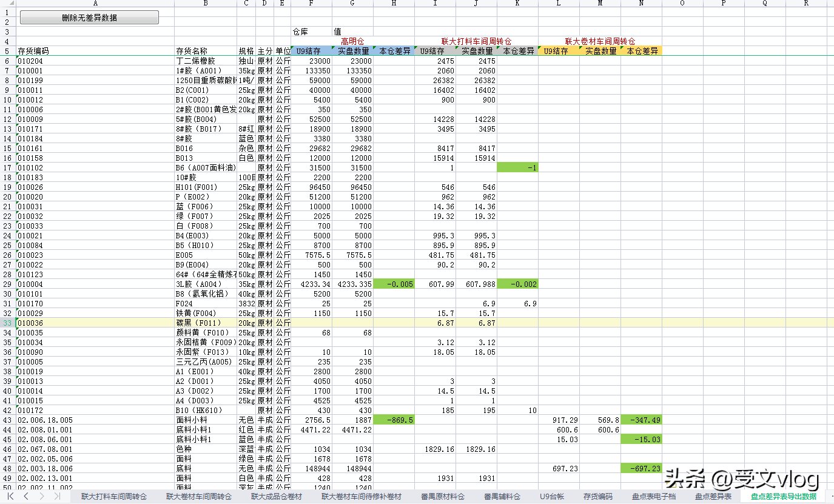This screenshot has height=504, width=834.
Task: Click the 1829.16 value in column J
Action: point(476,449)
